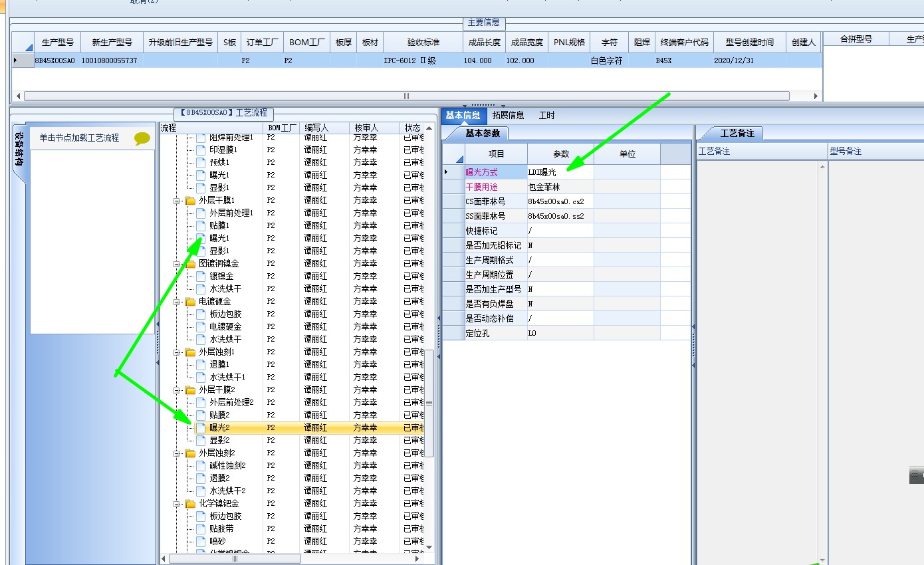This screenshot has height=565, width=924.
Task: Open the 拓展信息 tab
Action: point(508,115)
